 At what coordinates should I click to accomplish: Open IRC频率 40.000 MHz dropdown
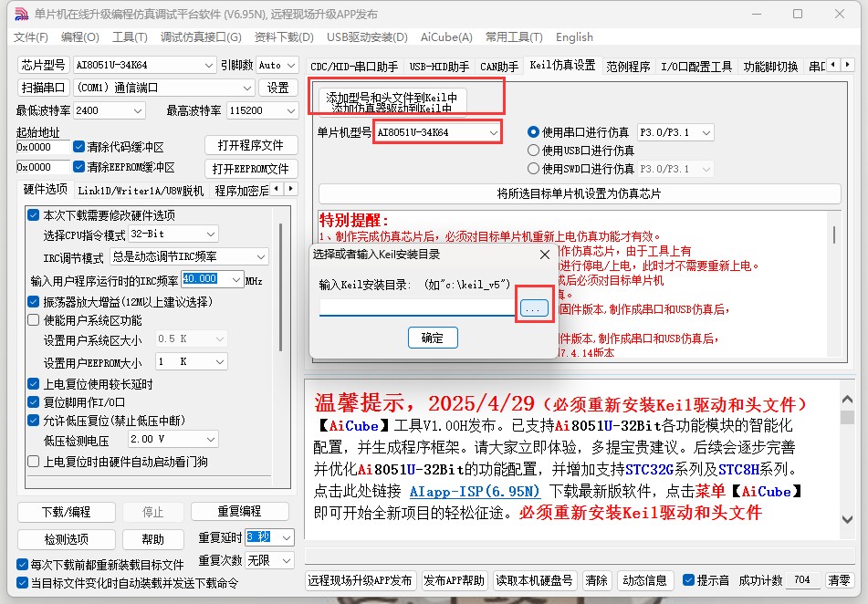click(213, 279)
